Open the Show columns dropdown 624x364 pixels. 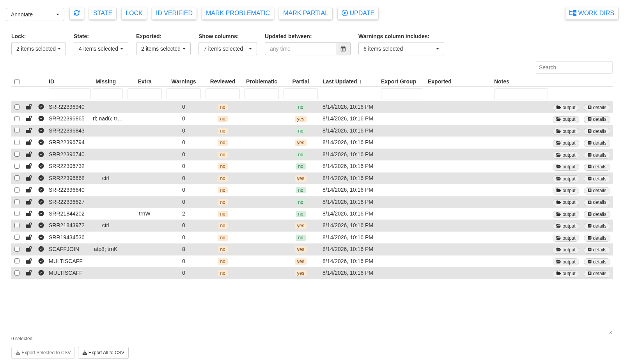click(x=228, y=49)
